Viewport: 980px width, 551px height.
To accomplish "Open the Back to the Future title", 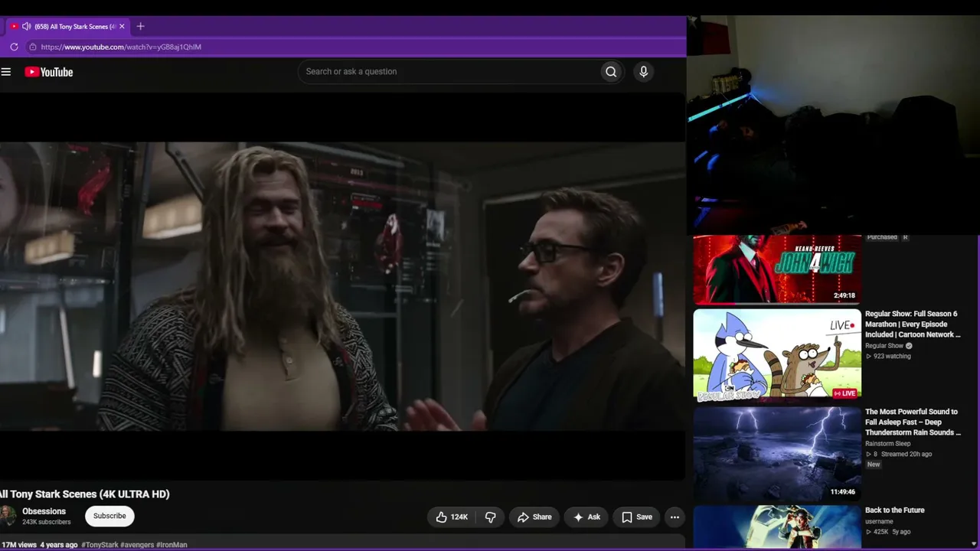I will [895, 510].
